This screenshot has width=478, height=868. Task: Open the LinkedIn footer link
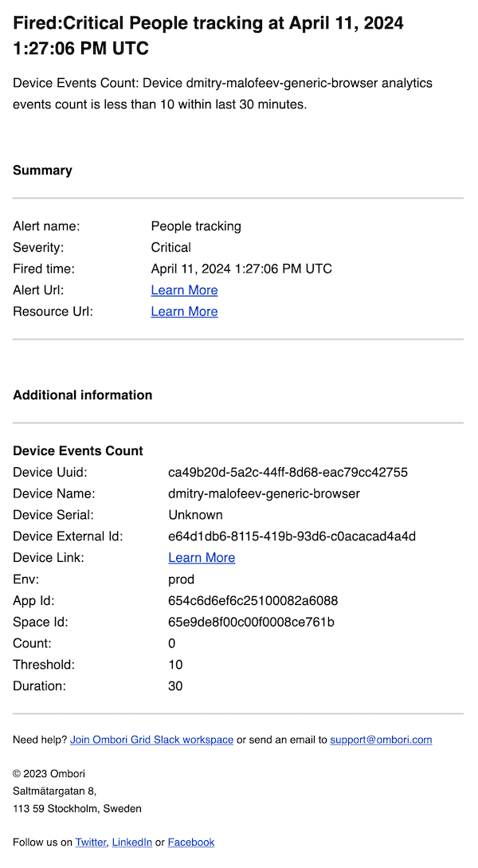(131, 842)
